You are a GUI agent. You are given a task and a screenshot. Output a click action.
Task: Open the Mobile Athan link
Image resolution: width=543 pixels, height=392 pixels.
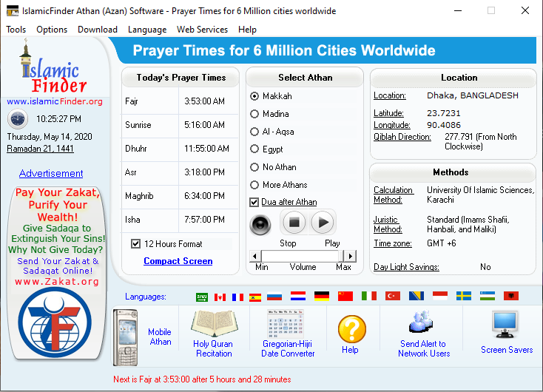(x=160, y=337)
